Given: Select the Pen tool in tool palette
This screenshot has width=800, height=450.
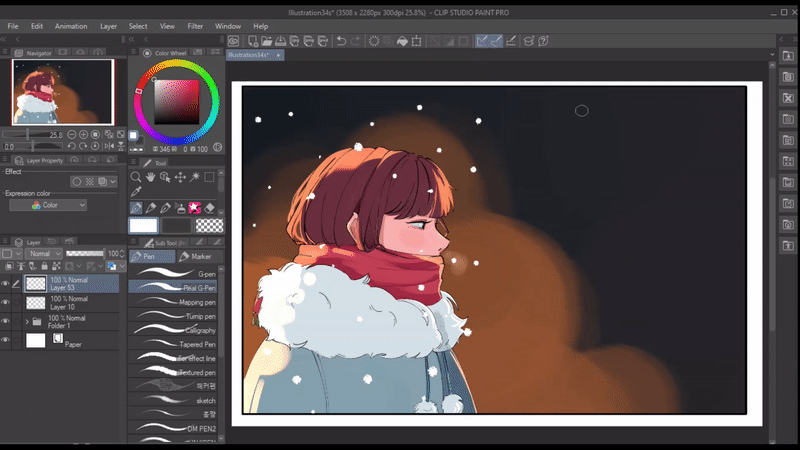Looking at the screenshot, I should (x=136, y=208).
